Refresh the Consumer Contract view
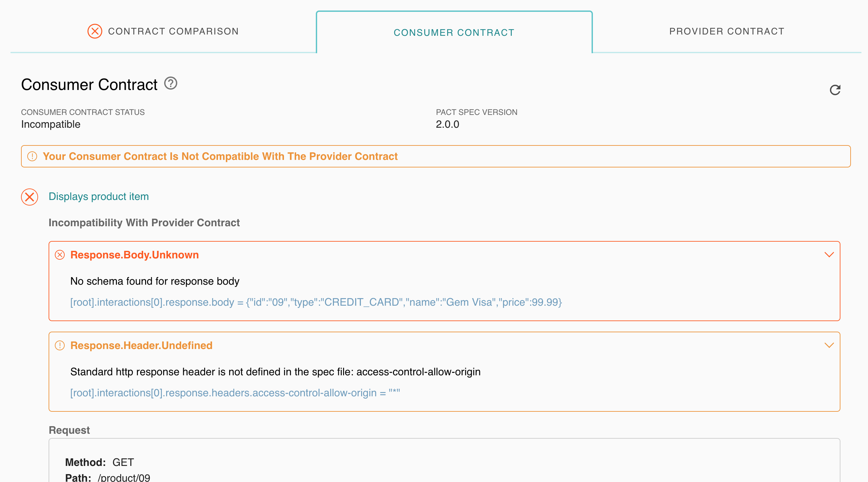Screen dimensions: 868x482 click(x=835, y=90)
